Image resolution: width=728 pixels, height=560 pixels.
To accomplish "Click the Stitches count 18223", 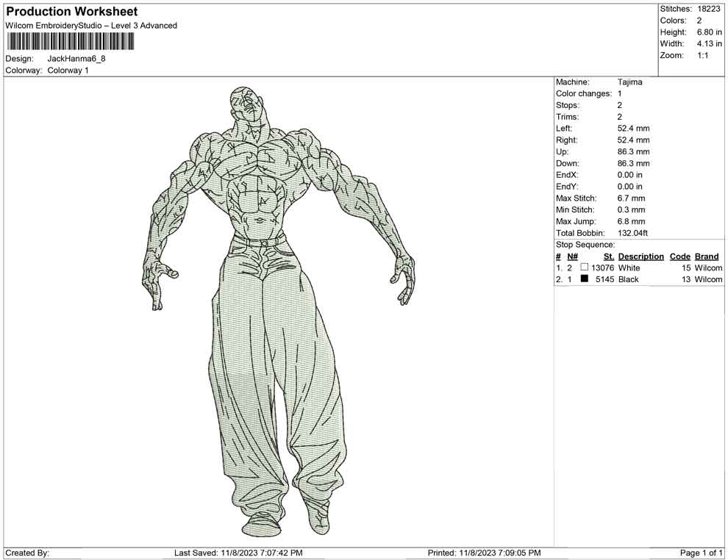I will pyautogui.click(x=708, y=9).
